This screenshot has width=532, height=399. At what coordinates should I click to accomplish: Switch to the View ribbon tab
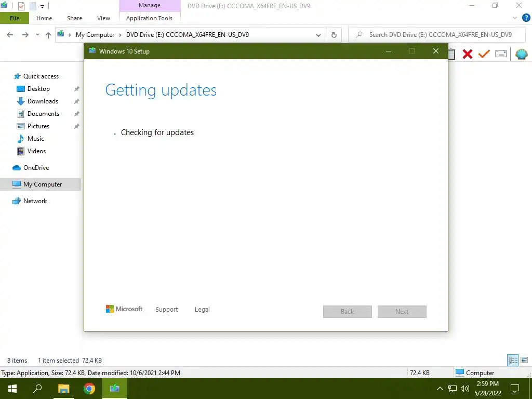103,18
